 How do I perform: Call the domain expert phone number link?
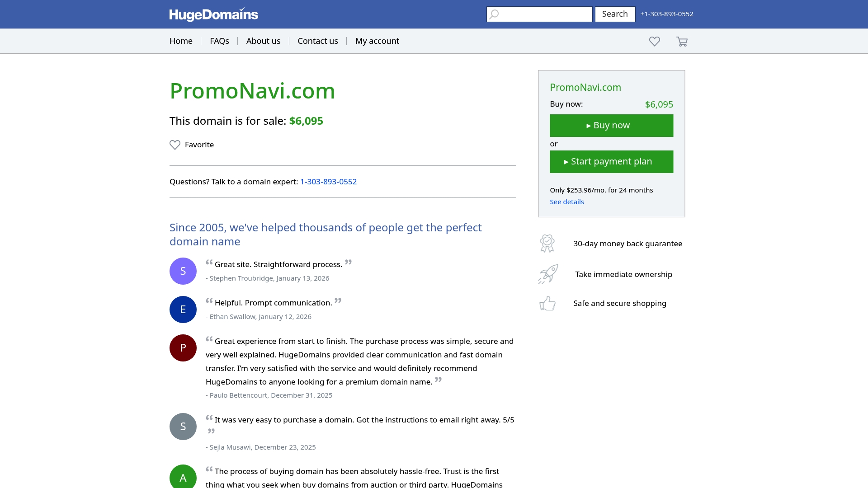pos(328,182)
